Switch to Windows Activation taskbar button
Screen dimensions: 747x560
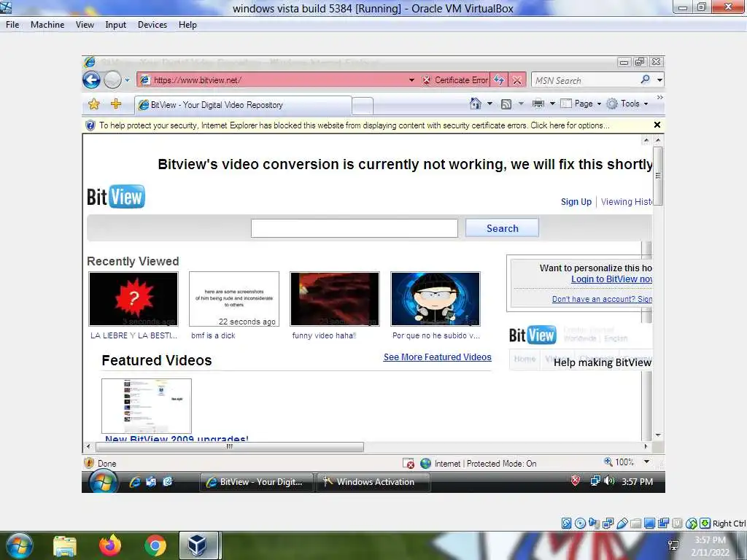373,482
